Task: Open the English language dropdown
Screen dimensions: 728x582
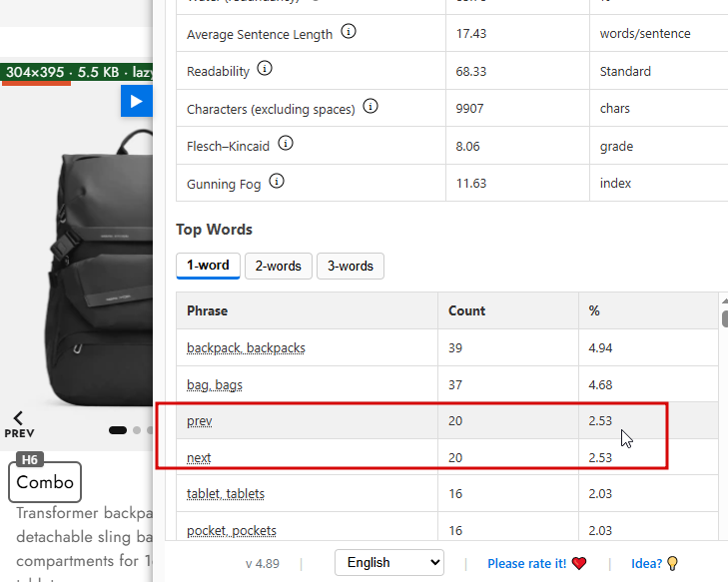Action: (389, 562)
